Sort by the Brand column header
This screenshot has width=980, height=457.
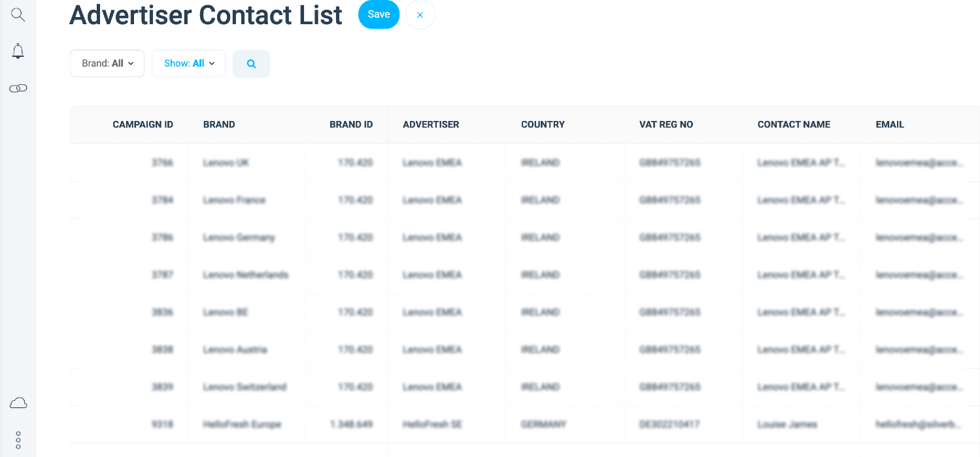219,124
